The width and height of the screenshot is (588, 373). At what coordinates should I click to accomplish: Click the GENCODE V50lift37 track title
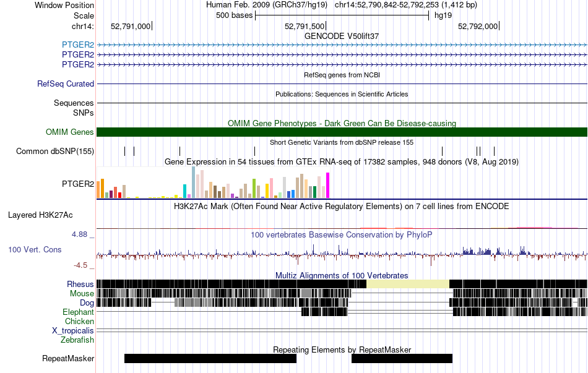[342, 36]
